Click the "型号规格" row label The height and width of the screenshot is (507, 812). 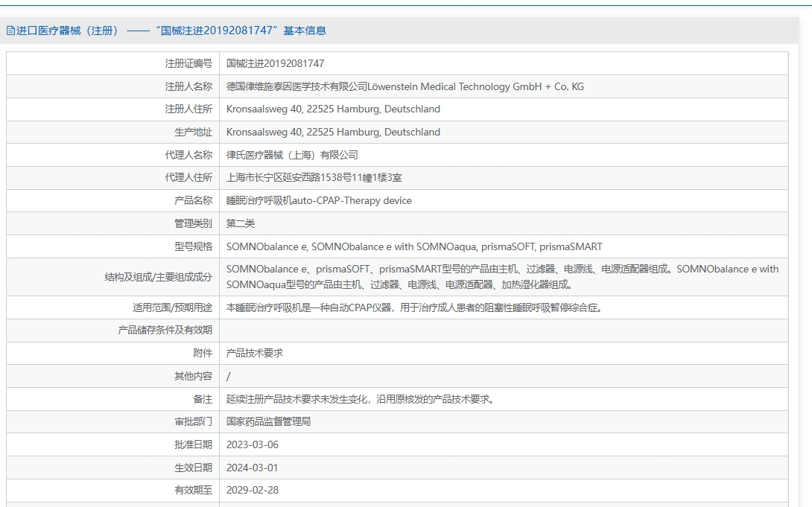coord(193,246)
